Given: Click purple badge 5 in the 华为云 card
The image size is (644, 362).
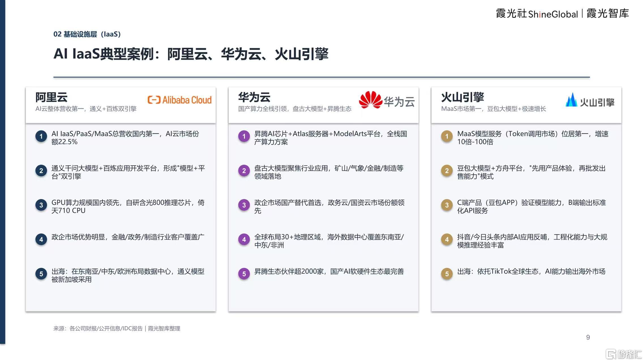Looking at the screenshot, I should [x=244, y=274].
